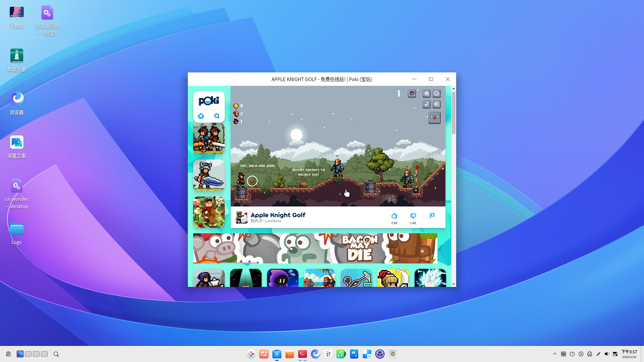Open Poki search magnifier icon
This screenshot has width=644, height=362.
tap(217, 116)
